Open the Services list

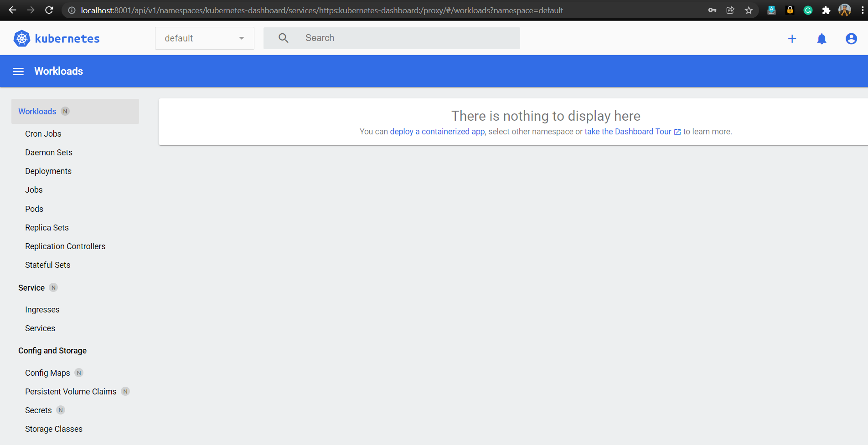tap(40, 328)
